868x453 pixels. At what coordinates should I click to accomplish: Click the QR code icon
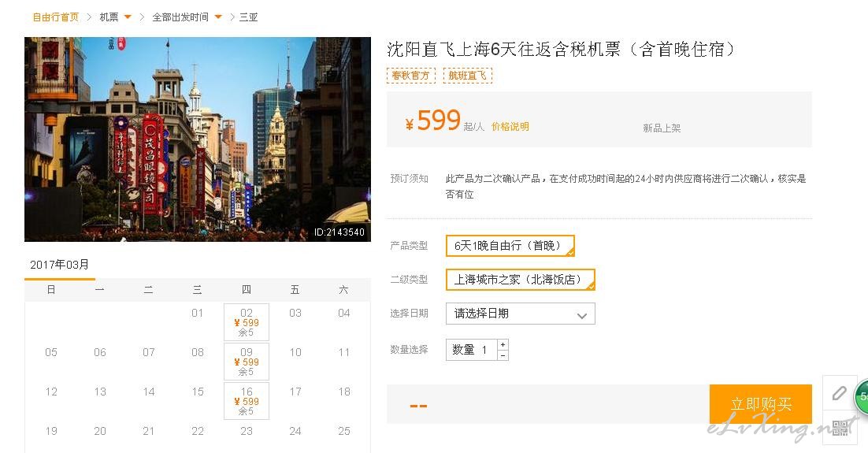[840, 428]
